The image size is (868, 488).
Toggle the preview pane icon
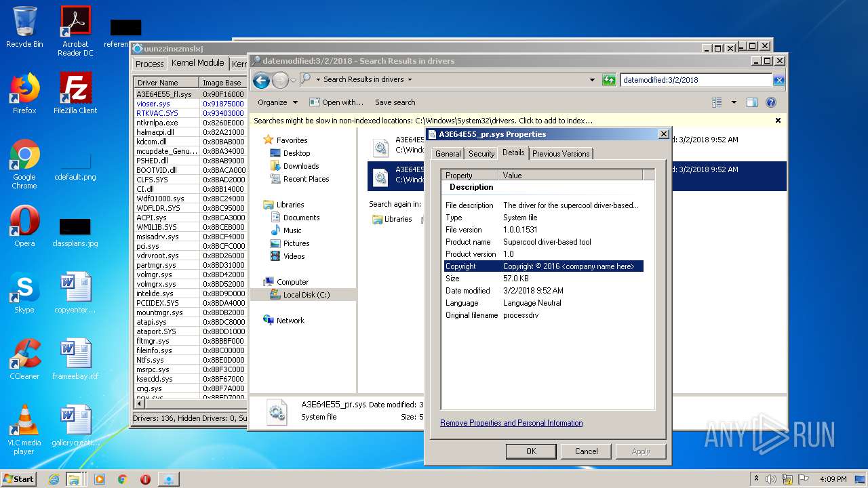751,102
